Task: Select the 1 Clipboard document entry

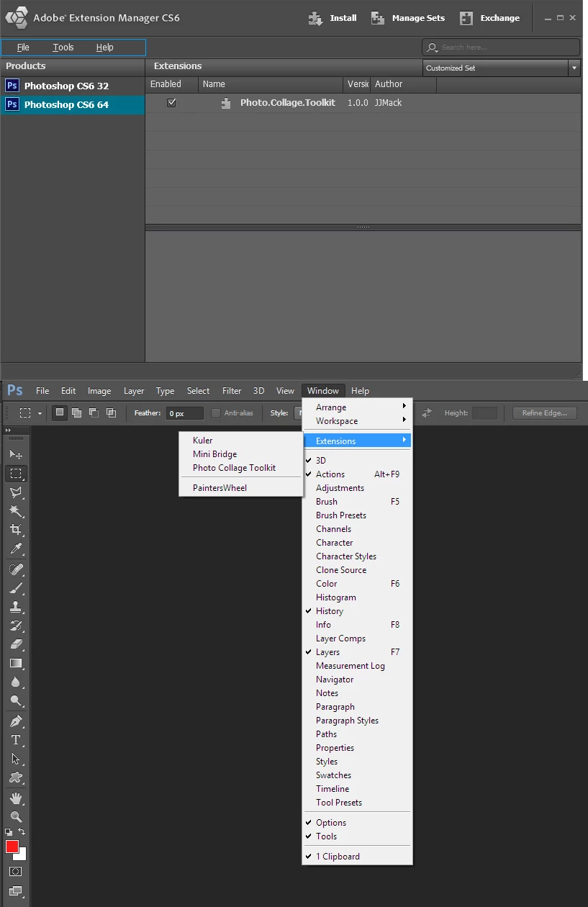Action: [356, 857]
